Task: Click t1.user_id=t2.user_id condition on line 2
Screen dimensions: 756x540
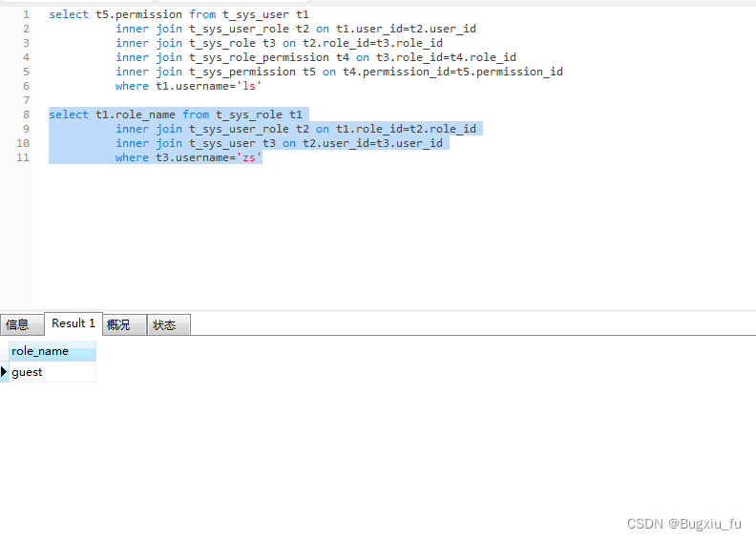Action: coord(406,29)
